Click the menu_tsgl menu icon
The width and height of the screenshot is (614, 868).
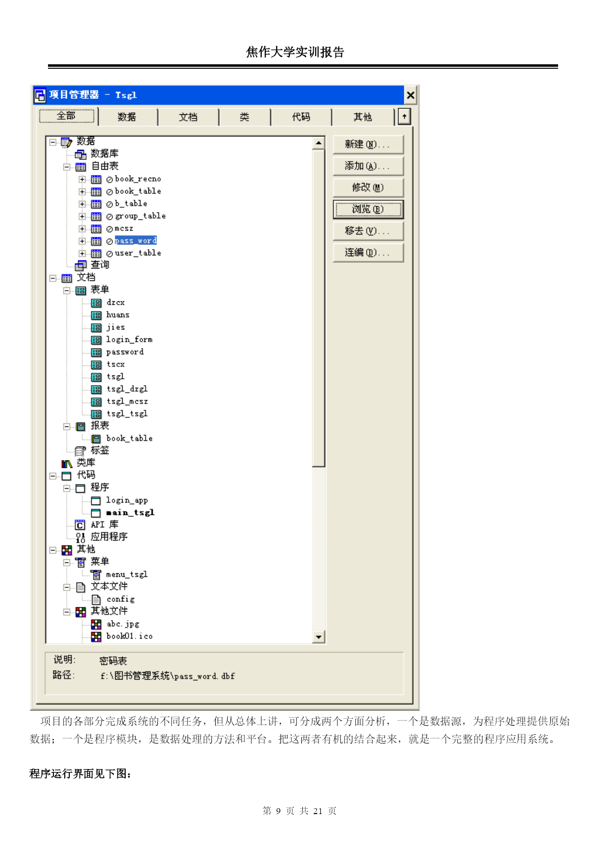(96, 575)
